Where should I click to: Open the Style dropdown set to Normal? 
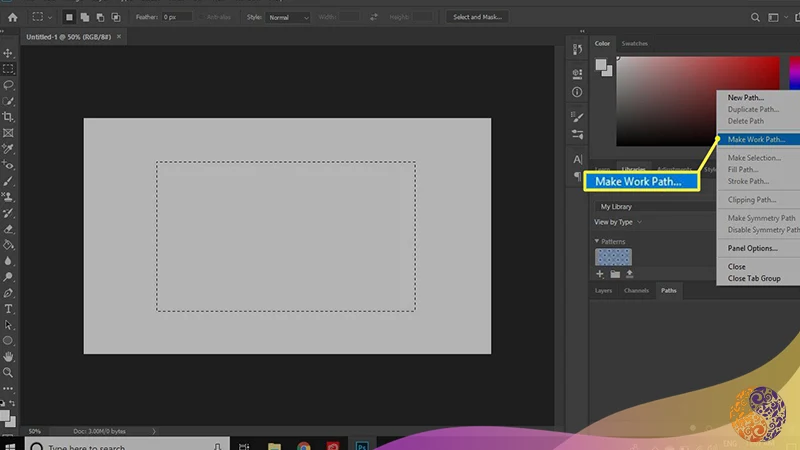[x=288, y=17]
